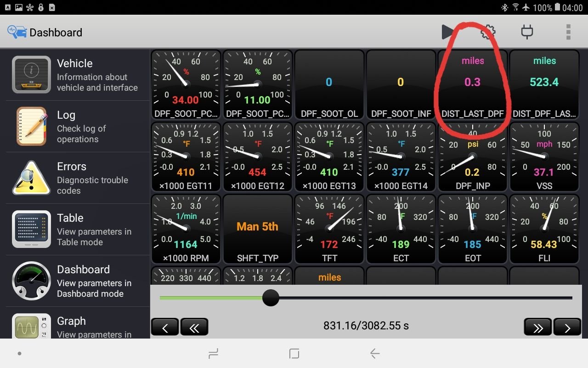Open the three-dot overflow menu

point(568,32)
